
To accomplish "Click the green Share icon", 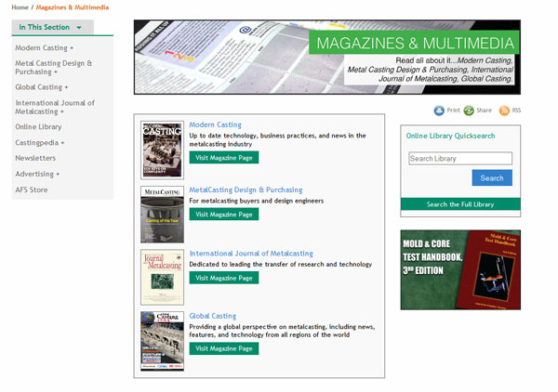I will [x=469, y=111].
